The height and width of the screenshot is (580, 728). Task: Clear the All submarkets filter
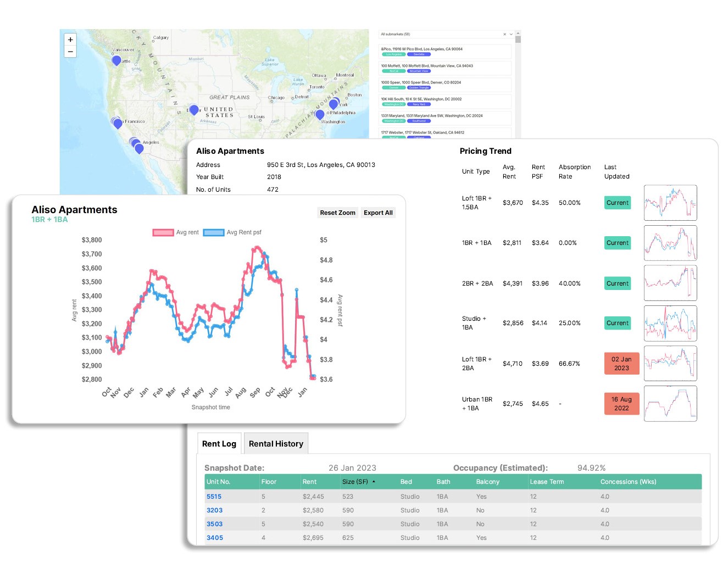[x=504, y=34]
